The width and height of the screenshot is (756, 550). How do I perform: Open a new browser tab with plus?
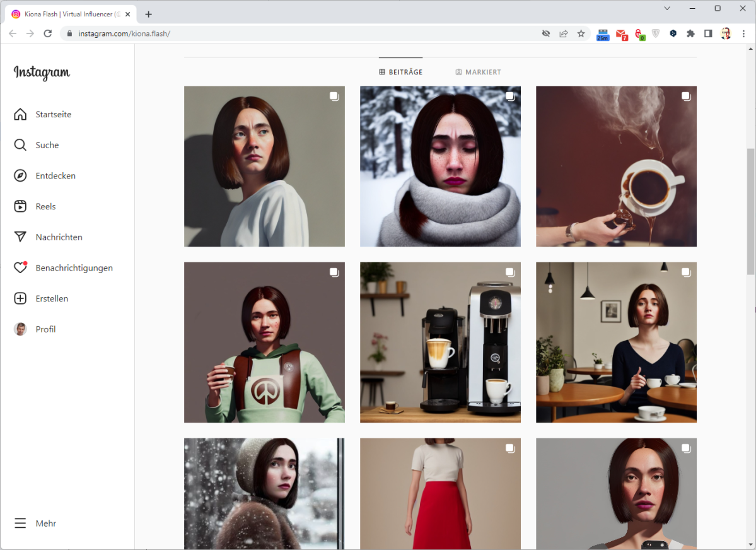[149, 14]
